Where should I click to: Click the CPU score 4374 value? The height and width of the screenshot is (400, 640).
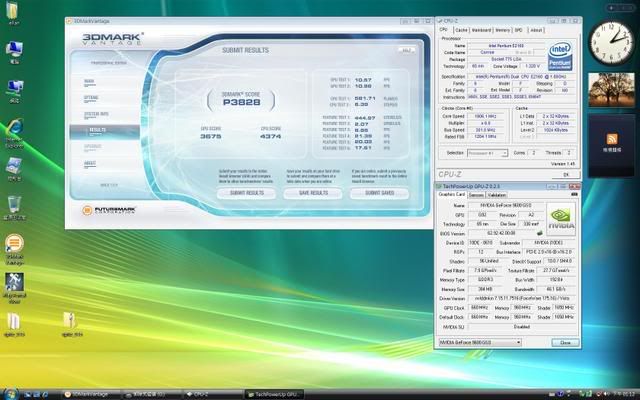click(x=271, y=136)
